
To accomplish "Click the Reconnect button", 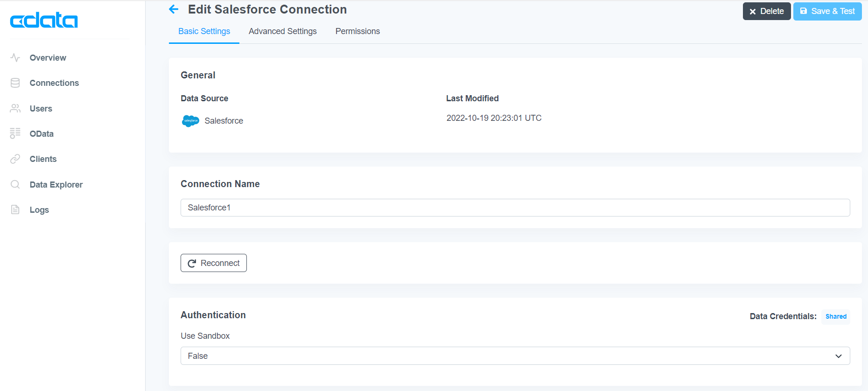I will [214, 263].
